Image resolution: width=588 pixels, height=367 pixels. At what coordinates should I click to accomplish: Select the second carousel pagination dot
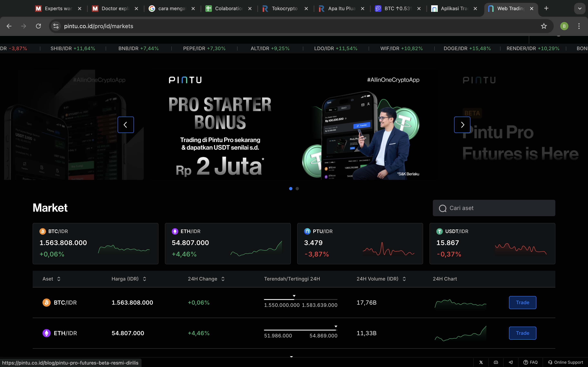[297, 189]
